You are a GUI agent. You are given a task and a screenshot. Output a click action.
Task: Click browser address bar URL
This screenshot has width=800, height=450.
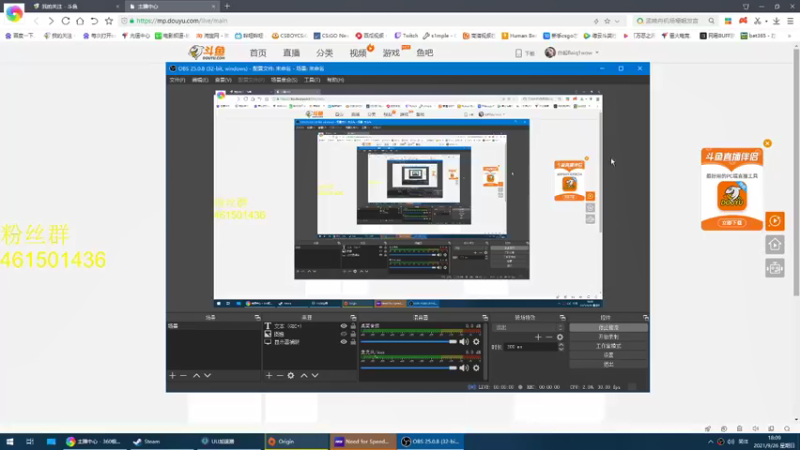click(x=182, y=21)
